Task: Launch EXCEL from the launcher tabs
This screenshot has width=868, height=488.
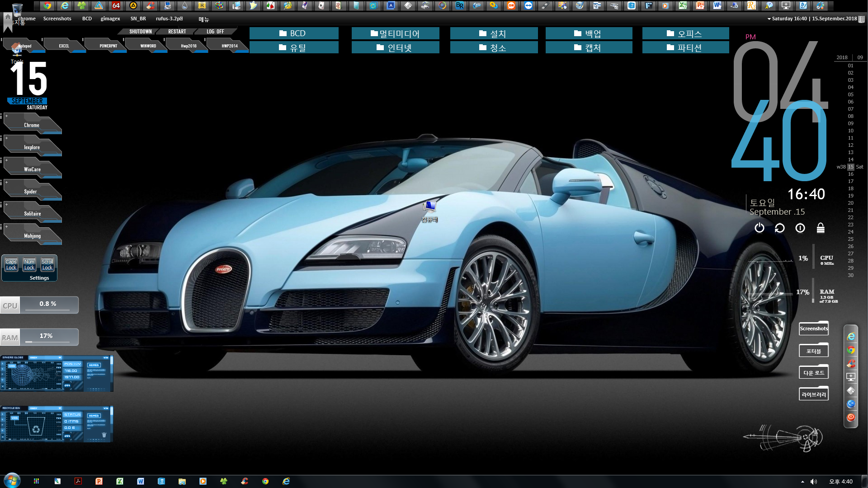Action: point(64,46)
